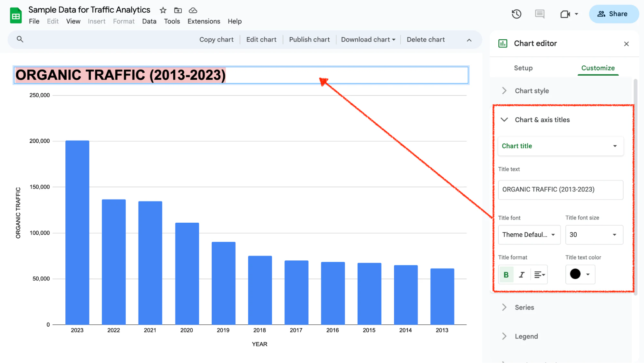Click the document name Sample Data for Traffic Analytics
This screenshot has height=363, width=644.
point(89,10)
